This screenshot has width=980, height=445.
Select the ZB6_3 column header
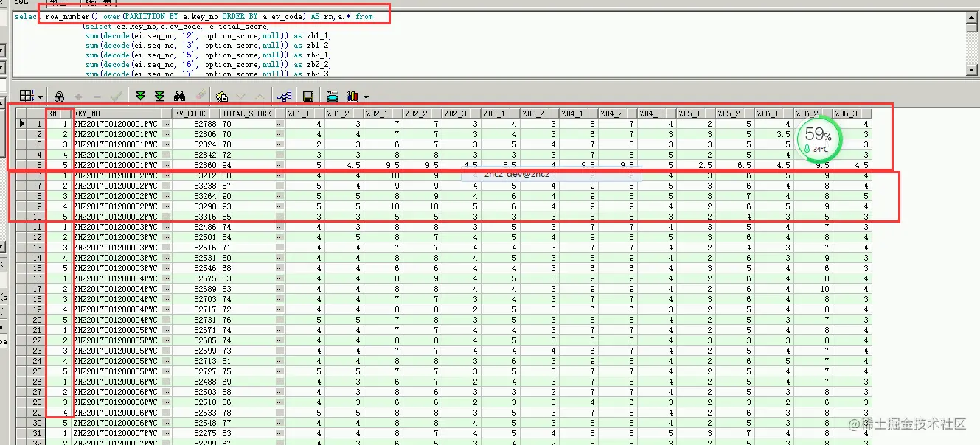(x=852, y=113)
